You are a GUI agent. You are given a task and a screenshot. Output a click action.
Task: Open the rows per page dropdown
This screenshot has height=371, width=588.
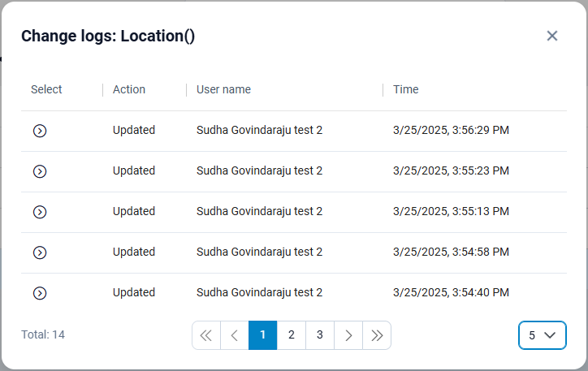click(x=542, y=335)
